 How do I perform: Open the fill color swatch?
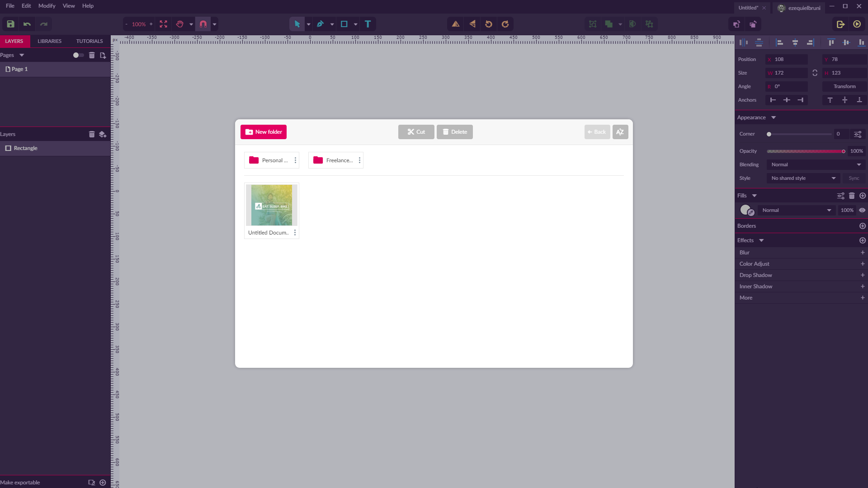(745, 210)
